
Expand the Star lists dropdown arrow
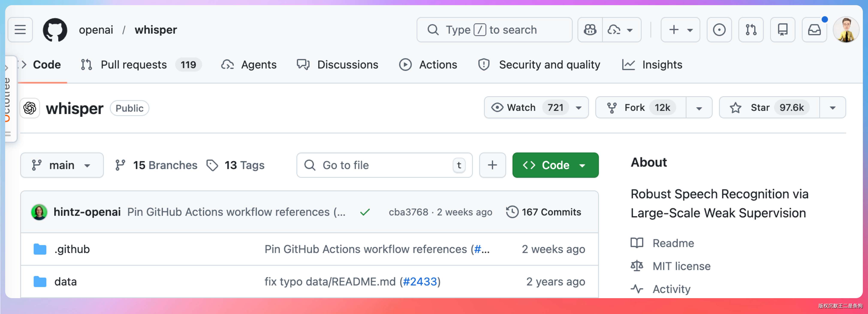832,108
